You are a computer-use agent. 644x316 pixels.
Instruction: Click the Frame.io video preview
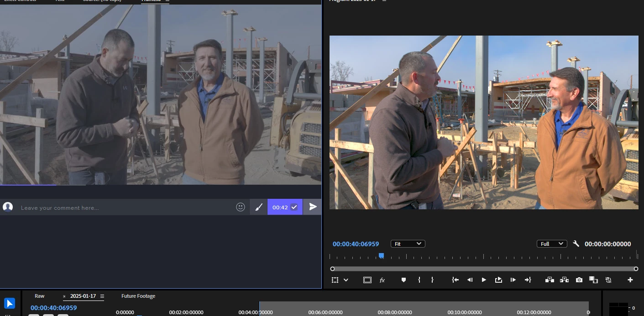tap(161, 95)
